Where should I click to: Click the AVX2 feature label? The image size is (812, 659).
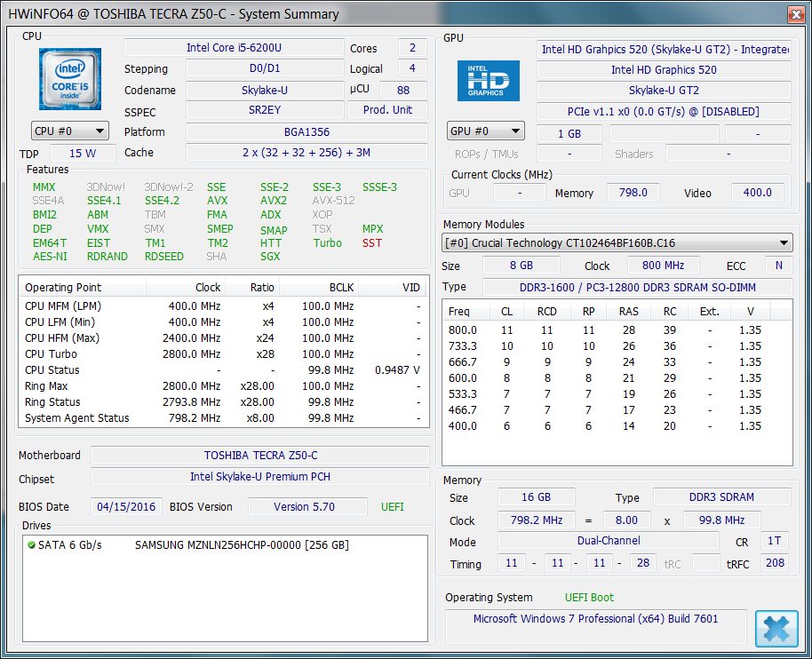274,201
